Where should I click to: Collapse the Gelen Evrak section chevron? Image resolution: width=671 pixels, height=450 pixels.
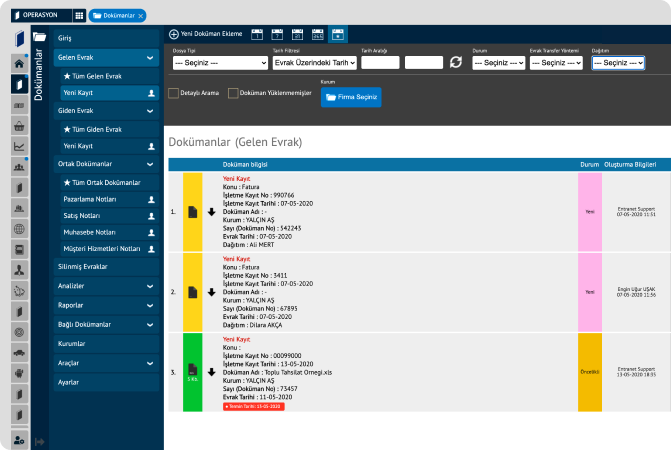pyautogui.click(x=150, y=58)
